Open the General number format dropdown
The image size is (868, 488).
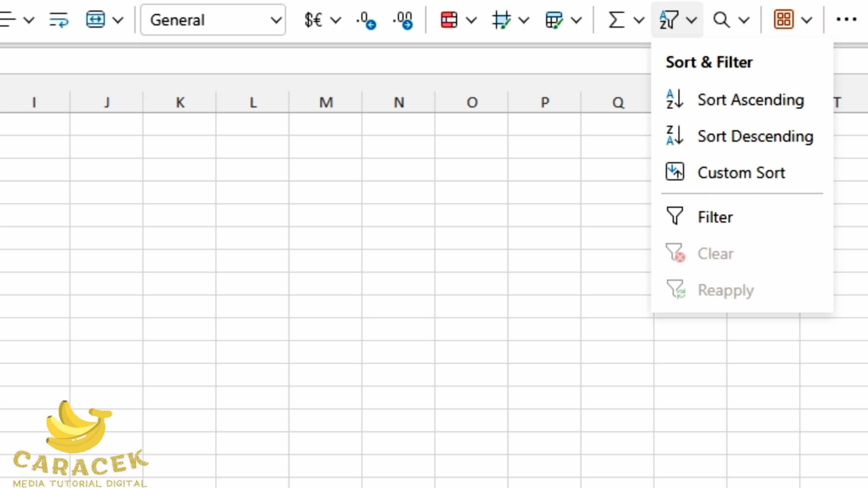point(276,20)
